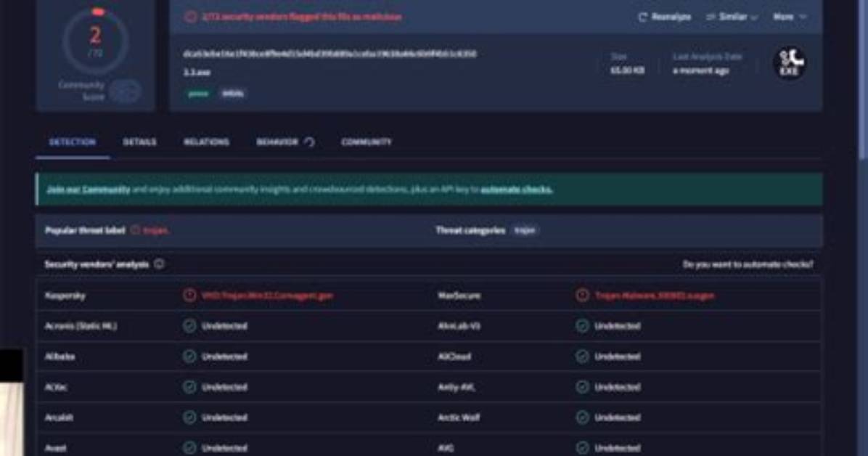The image size is (868, 456).
Task: Click Undetected in the Arctic Wolf row
Action: click(x=617, y=418)
